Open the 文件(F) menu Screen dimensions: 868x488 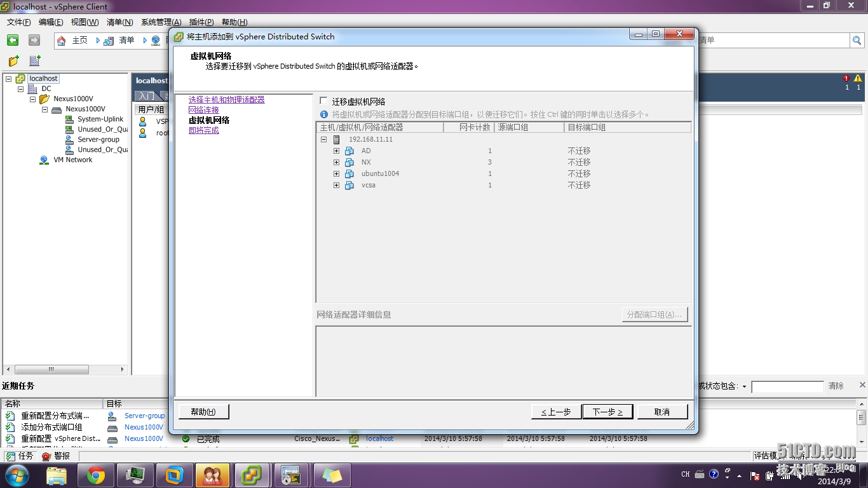click(19, 22)
